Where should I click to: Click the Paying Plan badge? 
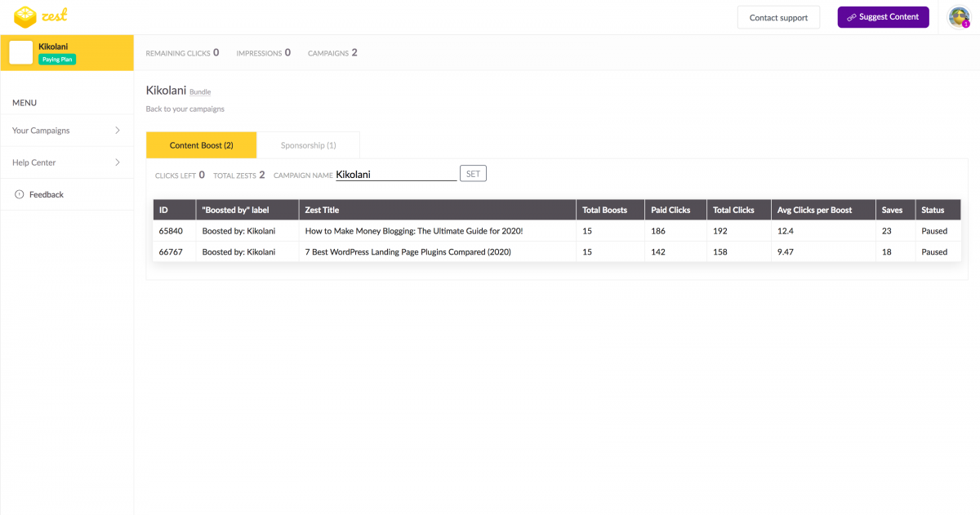(57, 60)
